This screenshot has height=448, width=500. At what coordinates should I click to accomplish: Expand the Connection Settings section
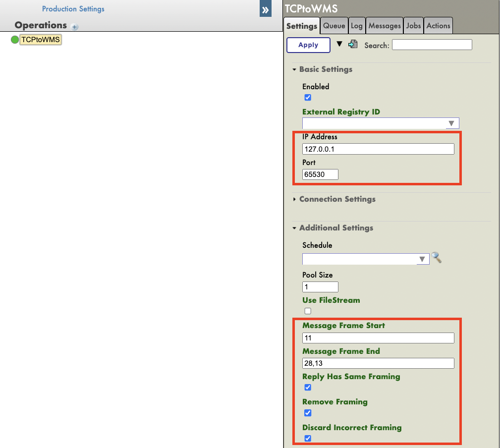(337, 199)
